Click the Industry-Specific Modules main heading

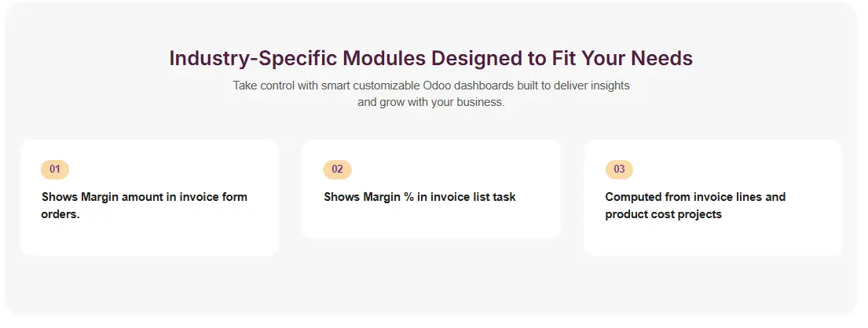pos(430,59)
